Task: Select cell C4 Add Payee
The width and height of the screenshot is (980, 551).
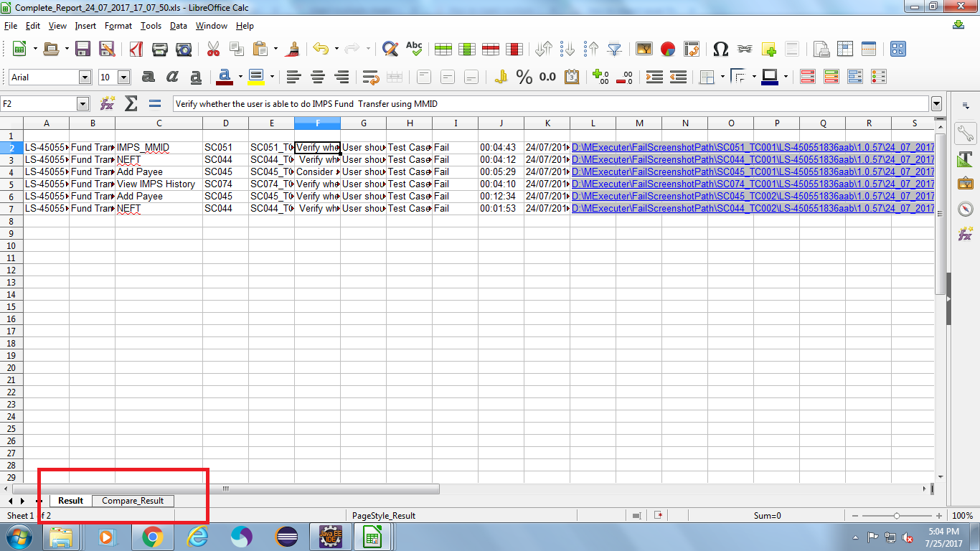Action: coord(159,172)
